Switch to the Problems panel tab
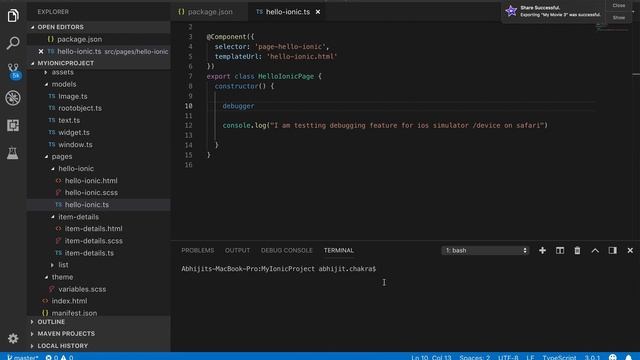 [x=198, y=250]
